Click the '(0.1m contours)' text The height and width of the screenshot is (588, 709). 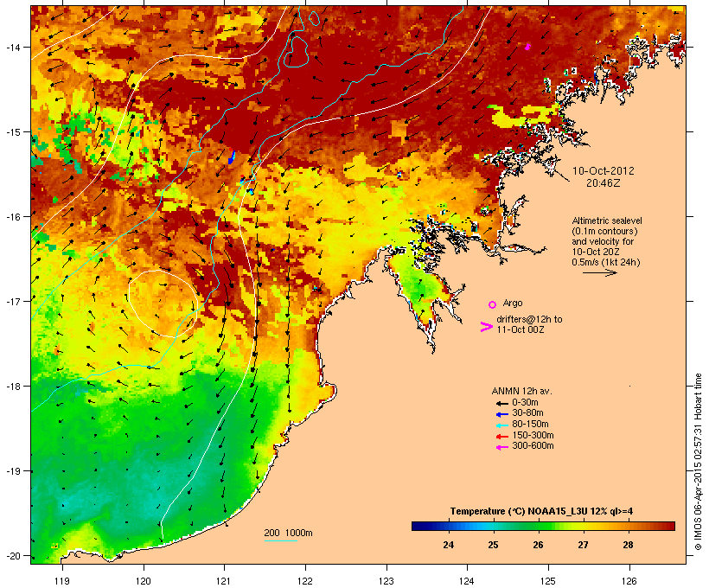point(604,231)
